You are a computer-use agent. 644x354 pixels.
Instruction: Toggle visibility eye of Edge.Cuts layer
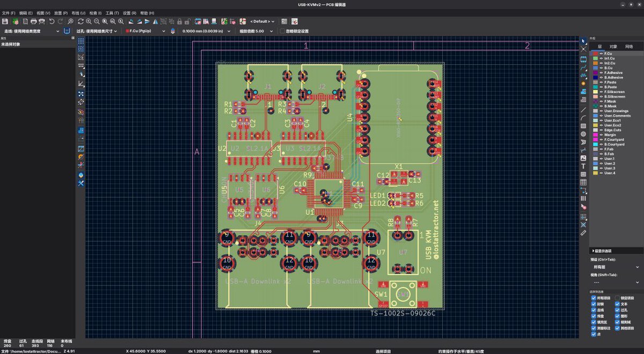point(601,130)
